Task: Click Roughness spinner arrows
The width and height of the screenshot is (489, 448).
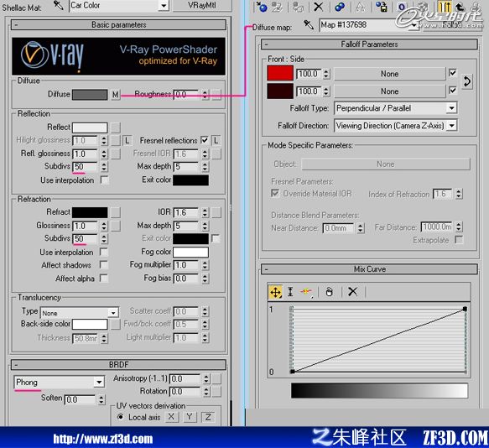Action: click(205, 95)
